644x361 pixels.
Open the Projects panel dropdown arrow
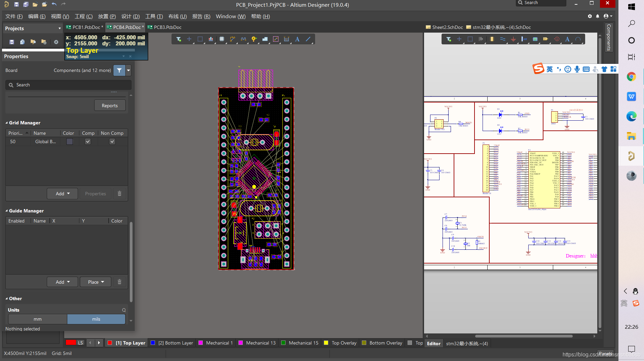pyautogui.click(x=60, y=29)
